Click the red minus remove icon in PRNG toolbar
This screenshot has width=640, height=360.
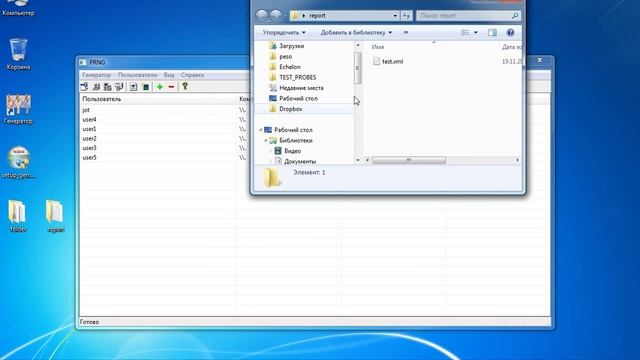tap(171, 87)
